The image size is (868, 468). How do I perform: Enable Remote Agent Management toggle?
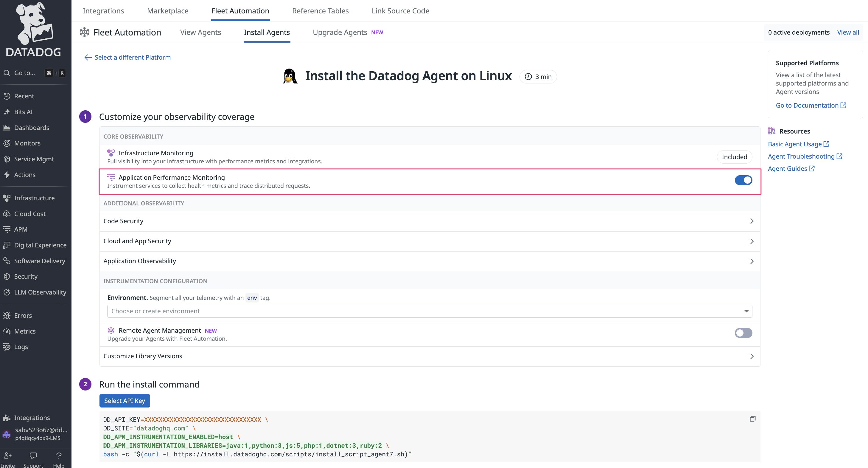pyautogui.click(x=743, y=333)
